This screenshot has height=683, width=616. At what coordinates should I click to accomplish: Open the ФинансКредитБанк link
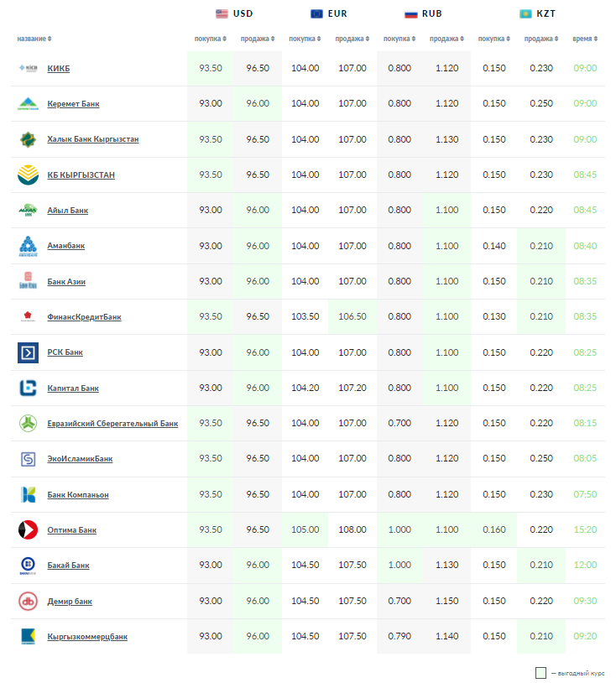click(x=84, y=317)
